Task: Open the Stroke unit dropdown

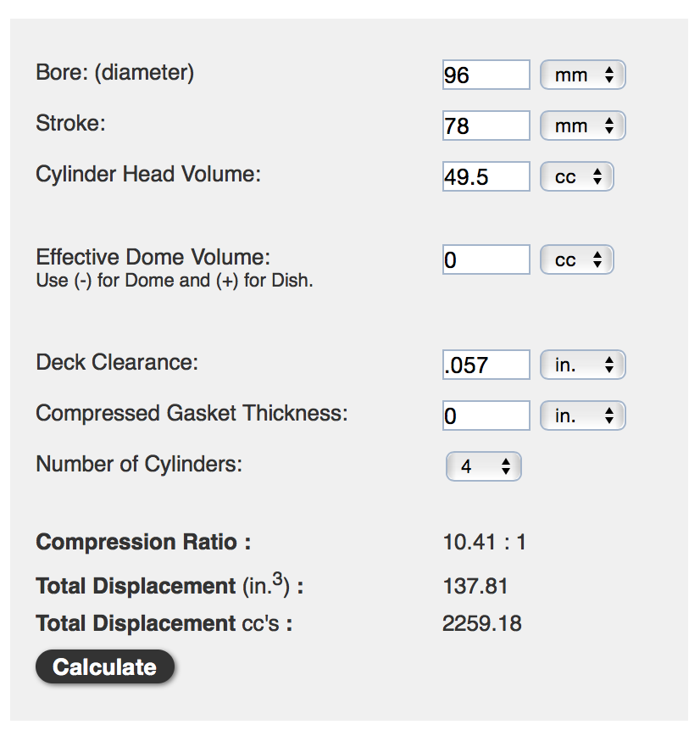Action: [583, 126]
